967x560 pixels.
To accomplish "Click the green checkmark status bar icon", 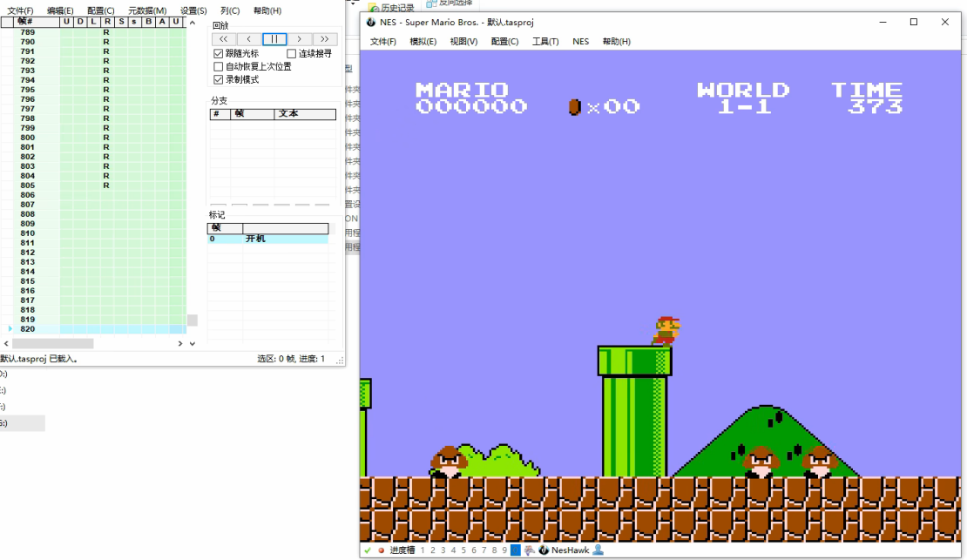I will pos(368,550).
